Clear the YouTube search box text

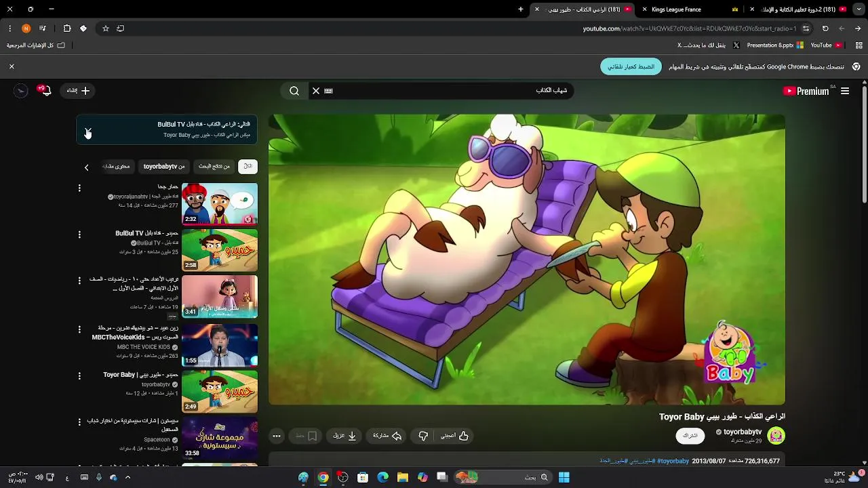316,91
